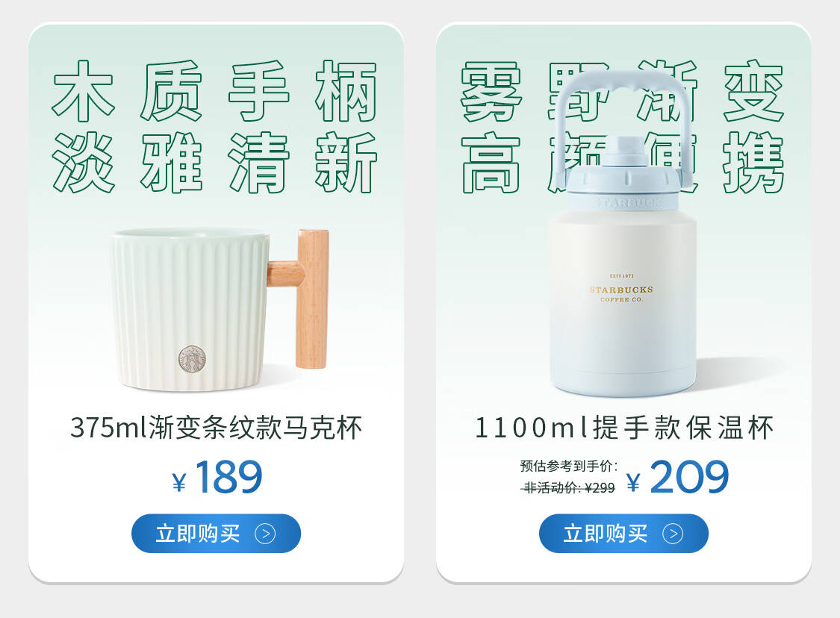
Task: Open the 1100ml提手款保温杯 product title
Action: point(624,428)
